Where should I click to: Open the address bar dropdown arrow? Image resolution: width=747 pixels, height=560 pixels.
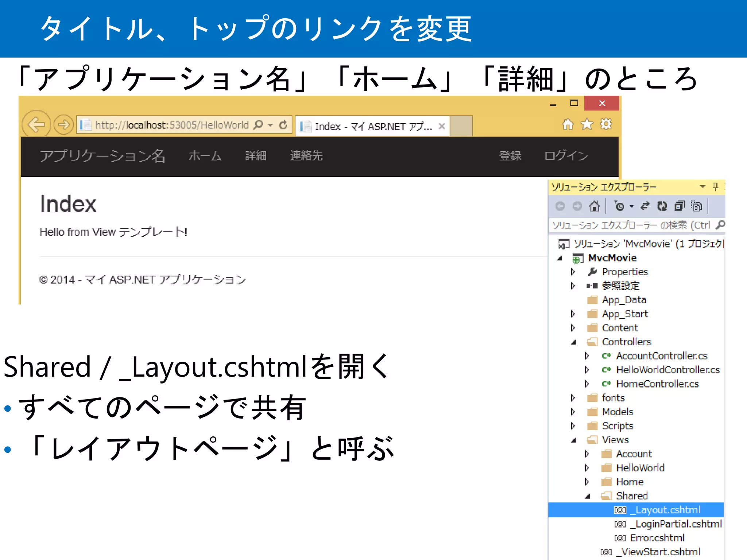(x=270, y=125)
